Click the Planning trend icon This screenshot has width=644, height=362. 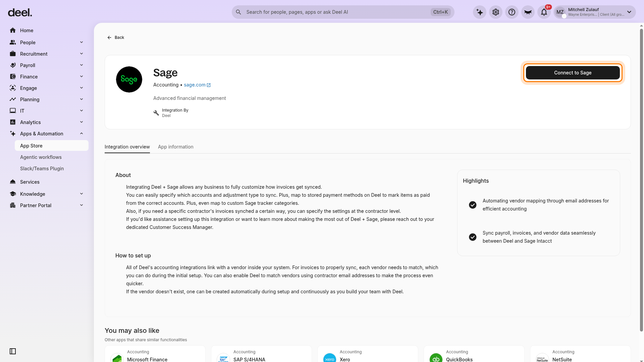[13, 100]
